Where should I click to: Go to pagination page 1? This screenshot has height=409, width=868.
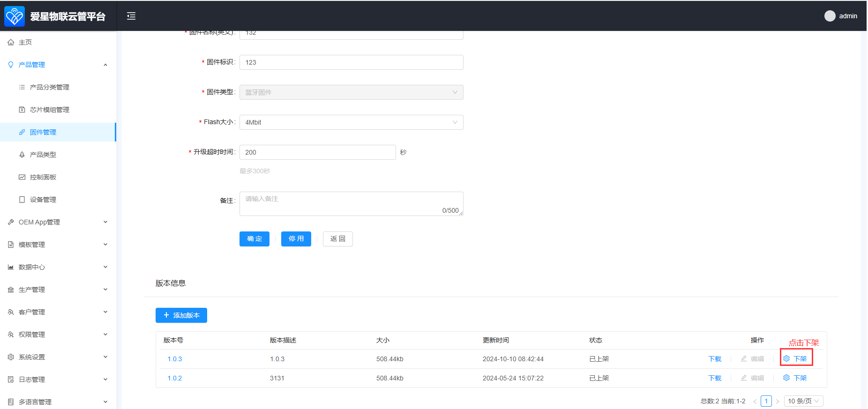(x=766, y=401)
